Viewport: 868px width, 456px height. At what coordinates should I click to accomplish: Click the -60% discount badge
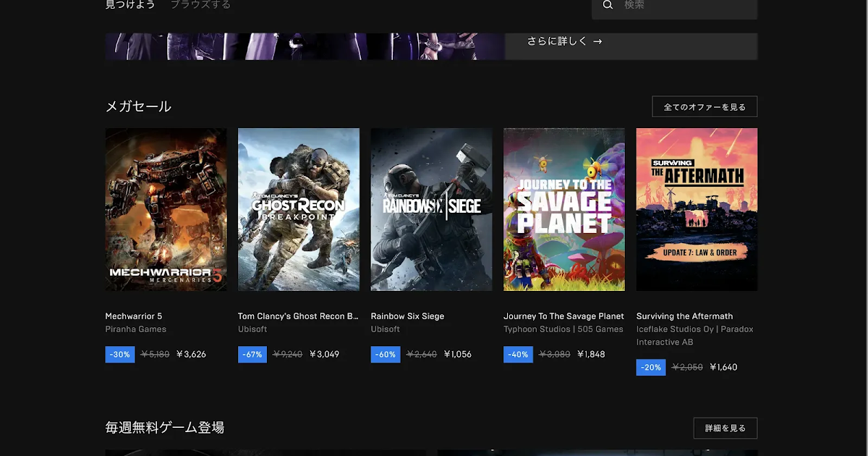pos(386,355)
